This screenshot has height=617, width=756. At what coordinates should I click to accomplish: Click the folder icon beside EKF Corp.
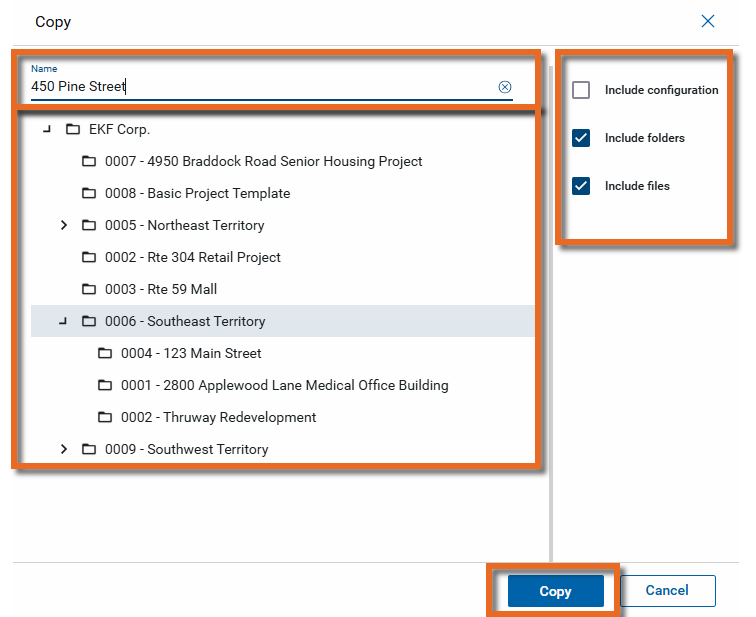72,130
